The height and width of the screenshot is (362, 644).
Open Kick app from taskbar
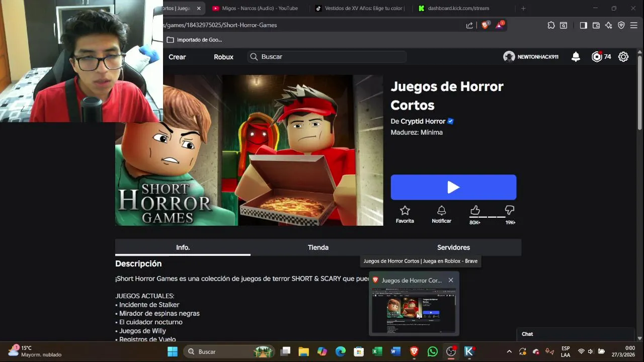click(469, 351)
